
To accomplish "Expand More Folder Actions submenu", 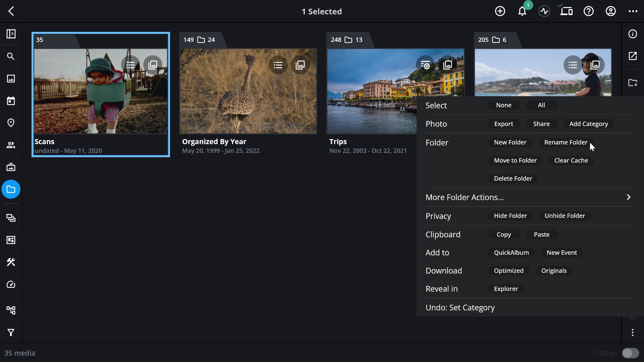I will click(x=530, y=197).
